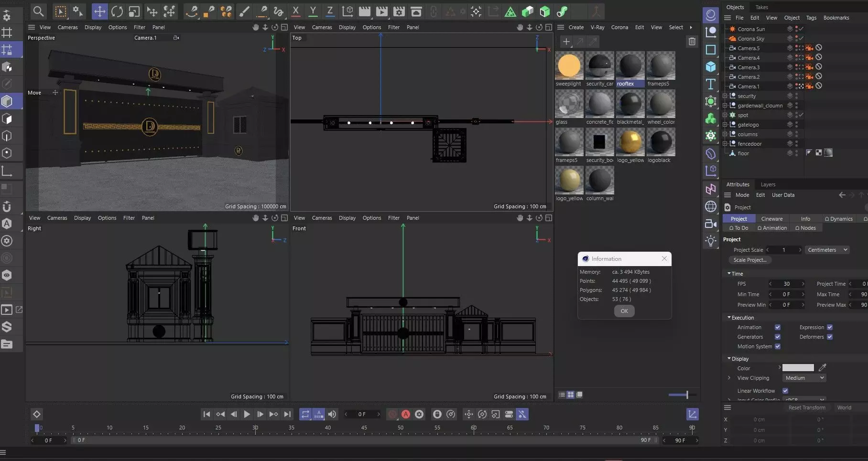
Task: Click the Scale Project... button
Action: click(x=750, y=260)
